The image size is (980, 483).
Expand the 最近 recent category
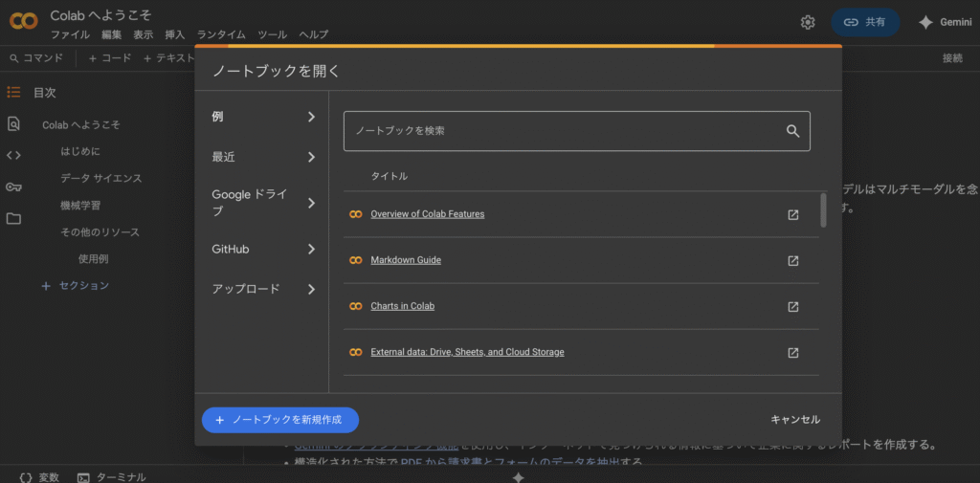coord(263,157)
